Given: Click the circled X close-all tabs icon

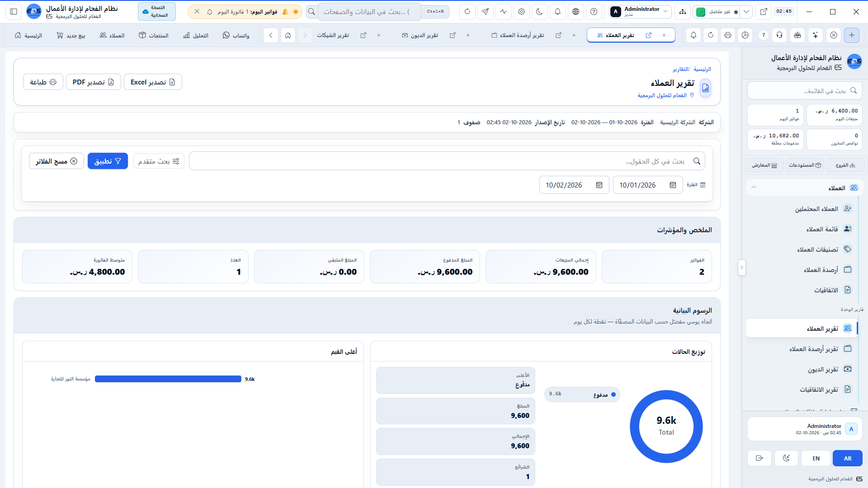Looking at the screenshot, I should click(834, 35).
